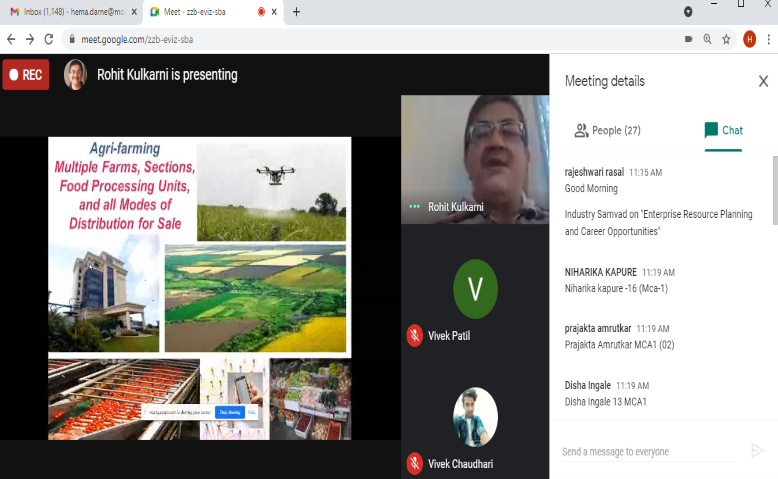Click the send message arrow icon
This screenshot has height=479, width=778.
[757, 451]
